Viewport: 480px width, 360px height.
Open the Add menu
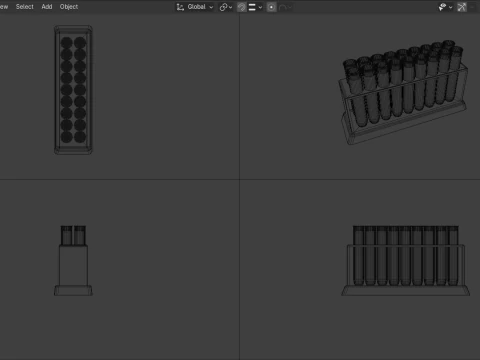click(x=47, y=7)
